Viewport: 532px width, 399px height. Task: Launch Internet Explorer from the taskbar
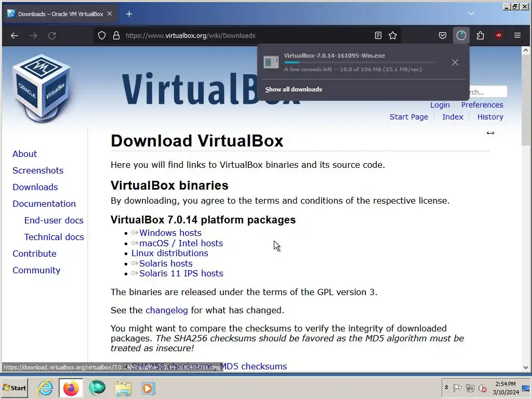click(46, 388)
